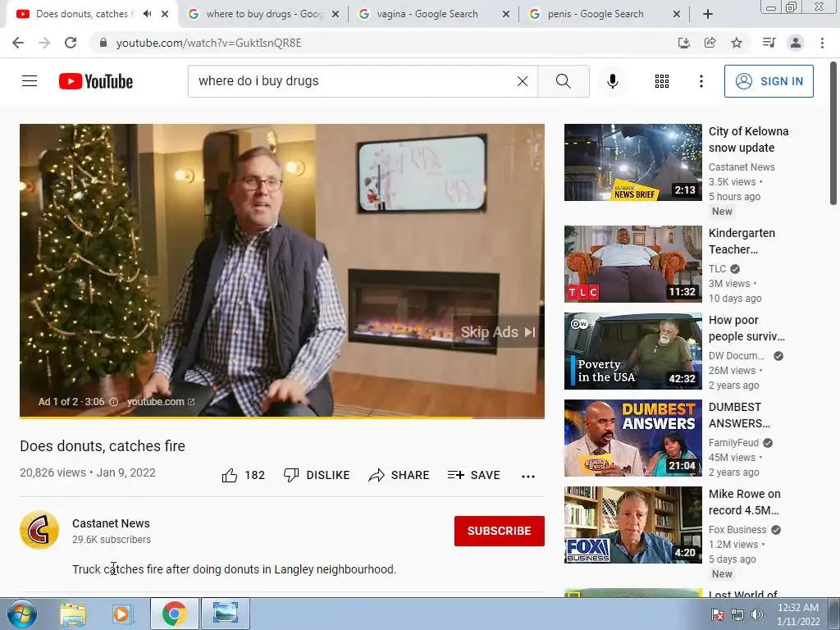Image resolution: width=840 pixels, height=630 pixels.
Task: Open ad info icon beside ad counter
Action: point(113,402)
